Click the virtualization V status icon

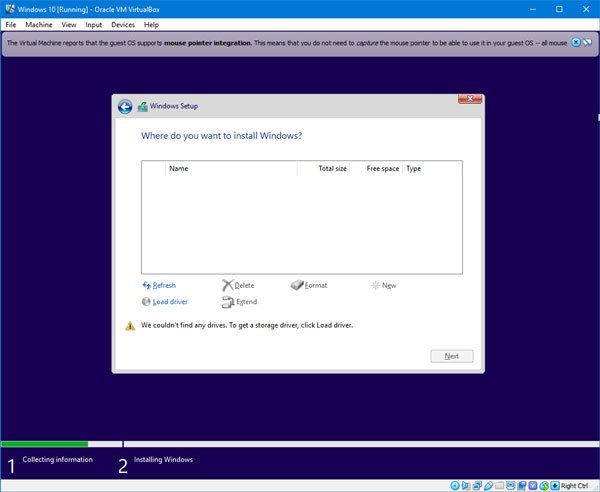pyautogui.click(x=533, y=485)
